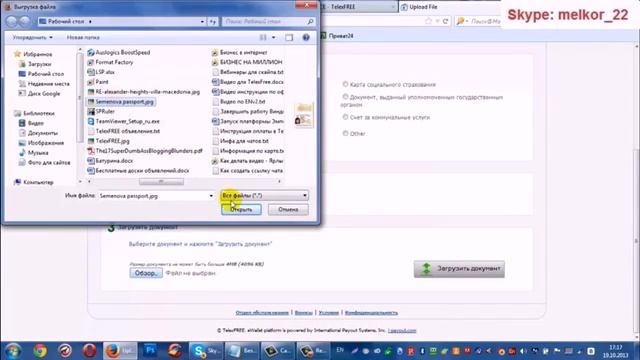Open Skype from the taskbar
Viewport: 640px width, 360px height.
[206, 351]
